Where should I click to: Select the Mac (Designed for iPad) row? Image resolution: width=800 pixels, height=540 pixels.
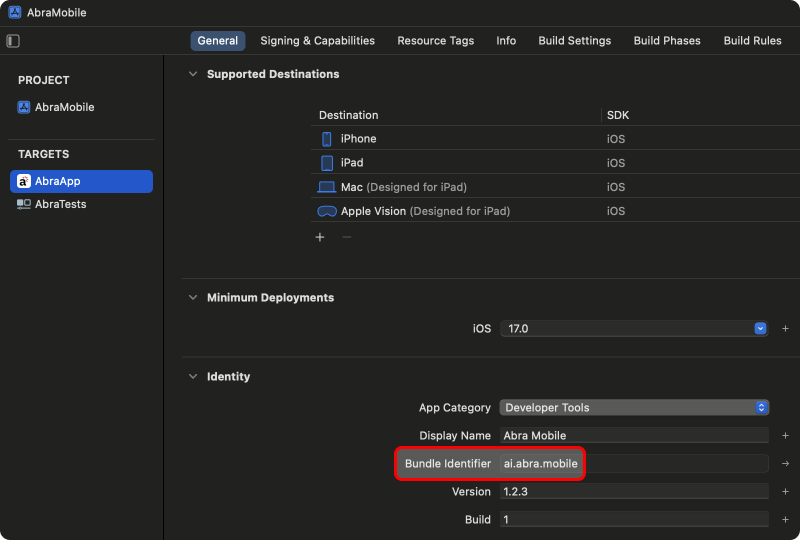(555, 187)
